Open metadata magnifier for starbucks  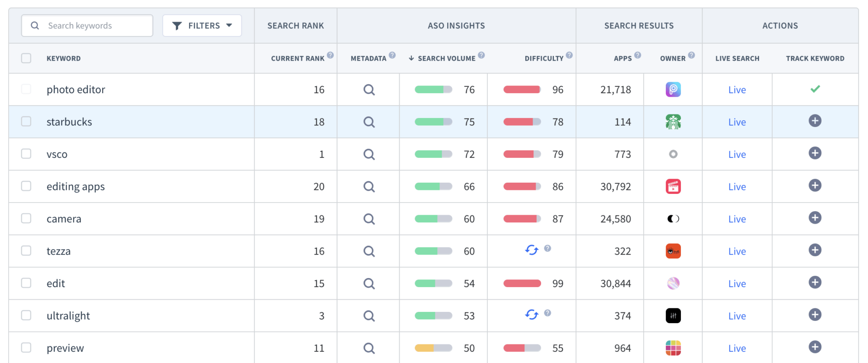[x=369, y=122]
